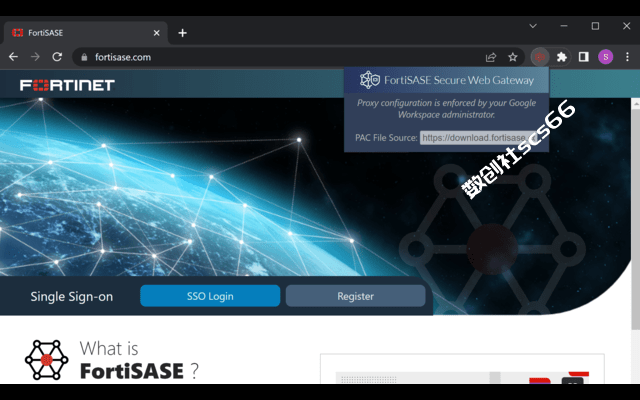This screenshot has width=640, height=400.
Task: Click the browser forward arrow
Action: 36,57
